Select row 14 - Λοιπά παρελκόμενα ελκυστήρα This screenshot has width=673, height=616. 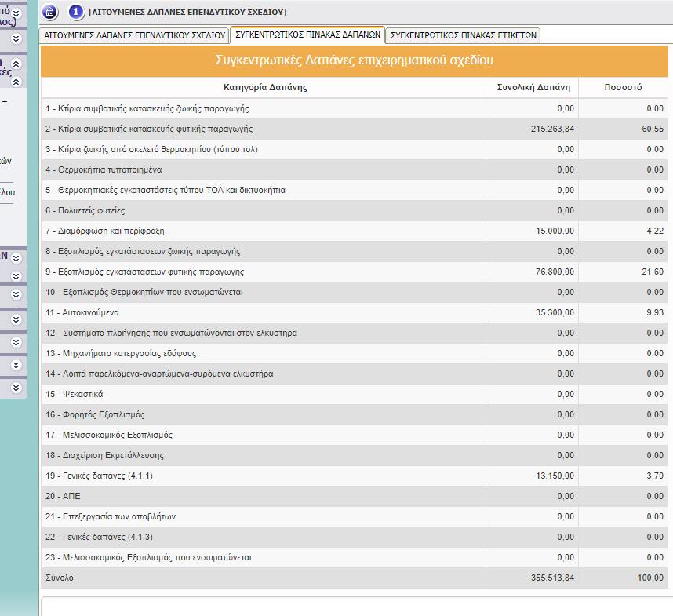355,374
